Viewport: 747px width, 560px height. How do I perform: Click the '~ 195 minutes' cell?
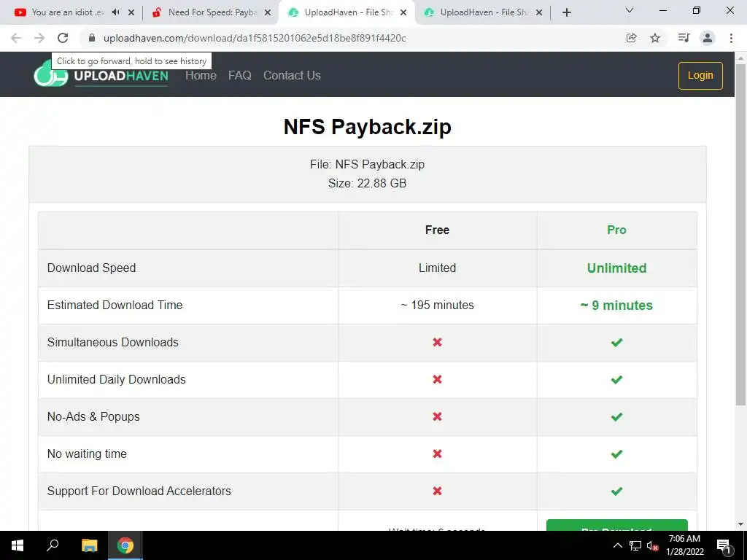coord(438,306)
